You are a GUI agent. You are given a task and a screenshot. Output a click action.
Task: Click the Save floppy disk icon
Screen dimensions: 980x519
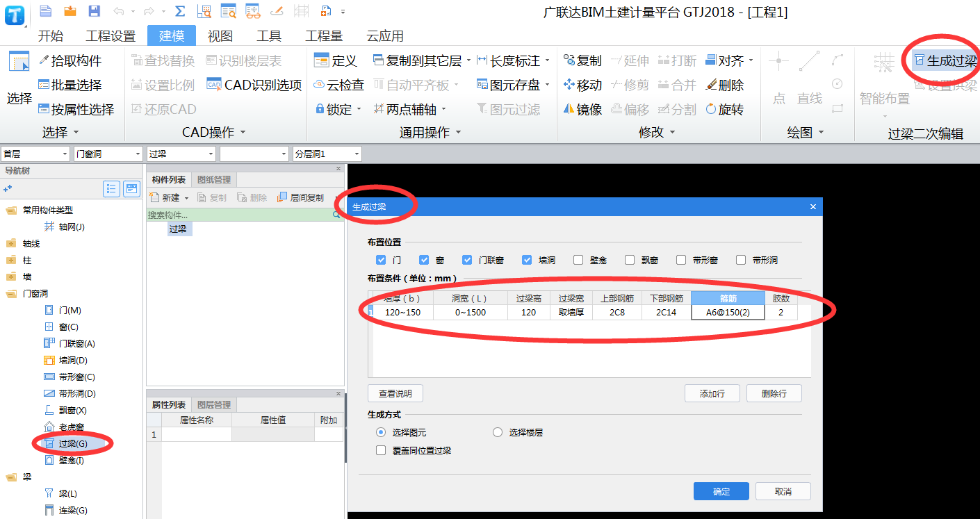point(95,11)
